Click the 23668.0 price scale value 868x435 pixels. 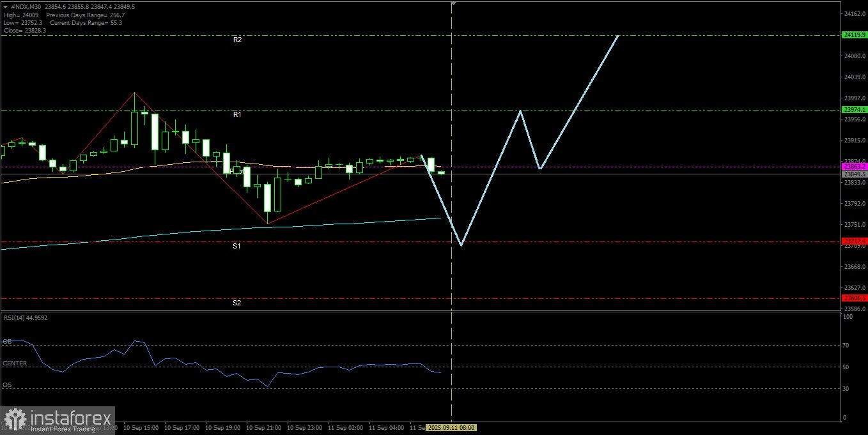pos(855,267)
